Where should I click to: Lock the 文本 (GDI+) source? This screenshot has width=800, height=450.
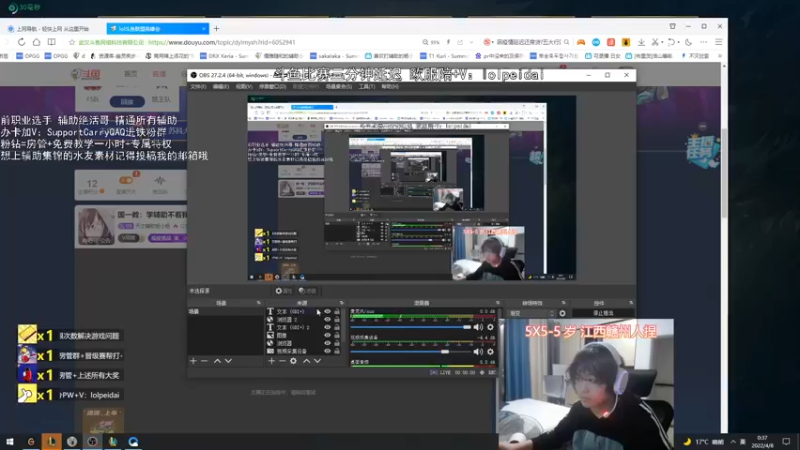tap(337, 311)
